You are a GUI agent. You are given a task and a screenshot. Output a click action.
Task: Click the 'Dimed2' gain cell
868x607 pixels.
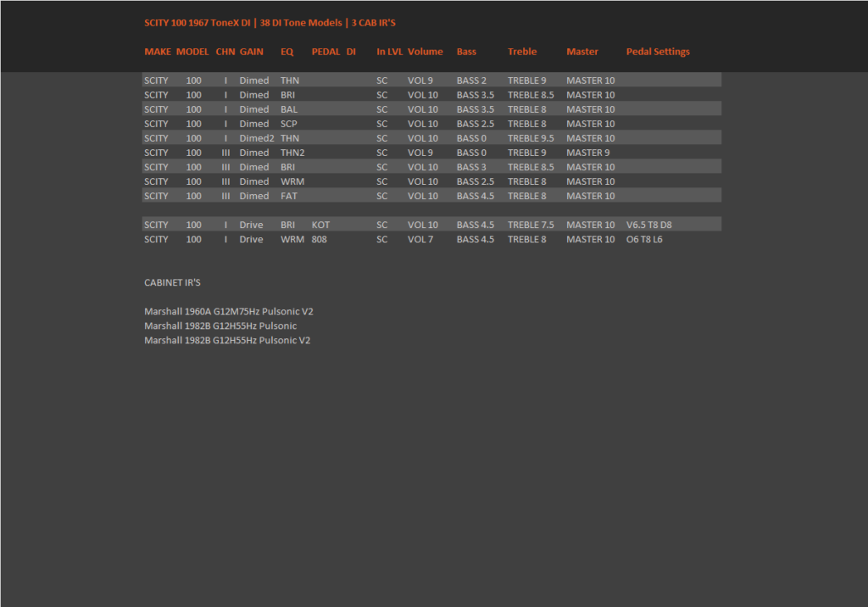(257, 138)
